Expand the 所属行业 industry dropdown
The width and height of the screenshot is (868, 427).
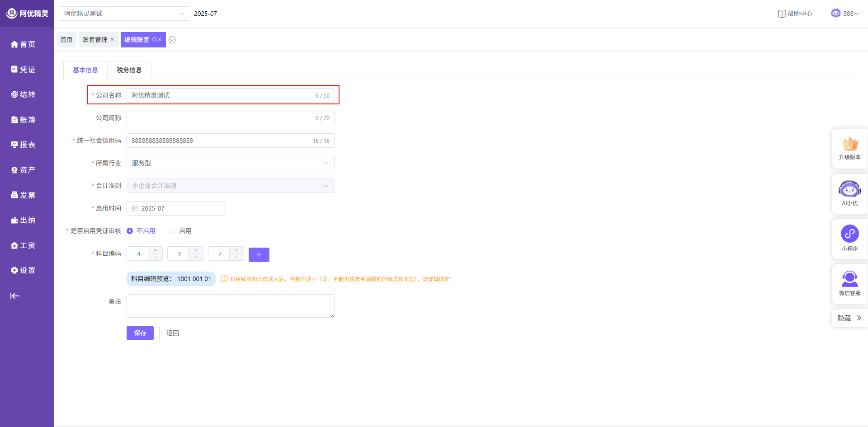(x=230, y=163)
